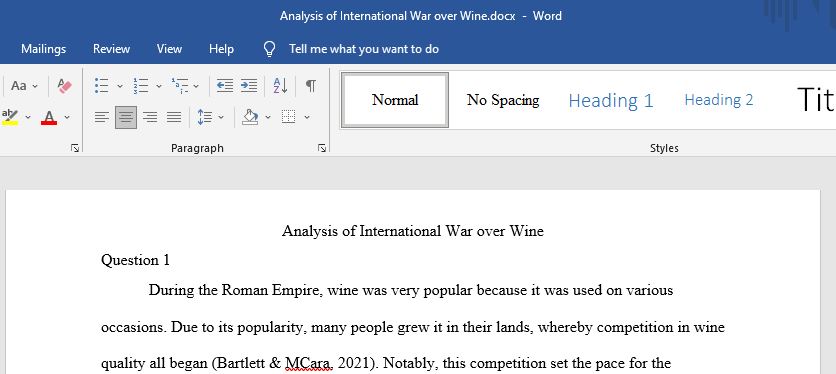This screenshot has width=836, height=374.
Task: Apply bullet list formatting
Action: tap(102, 85)
